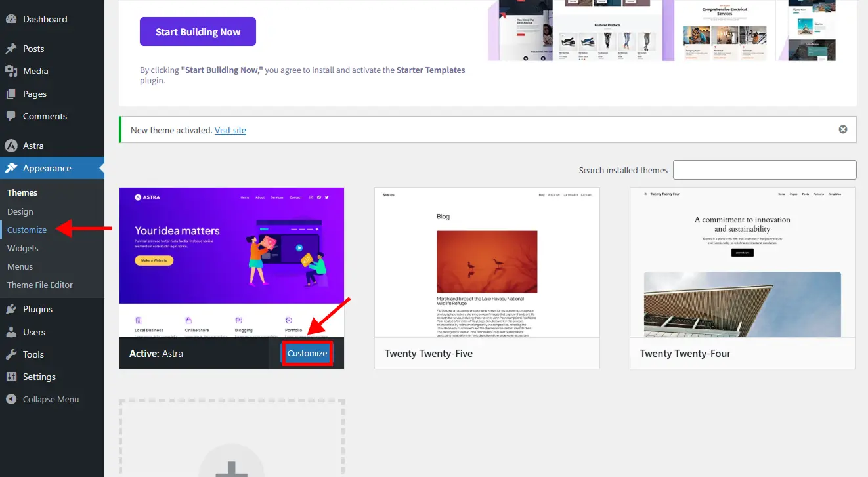Select the Twenty Twenty-Five theme thumbnail
Screen dimensions: 868x477
point(487,262)
